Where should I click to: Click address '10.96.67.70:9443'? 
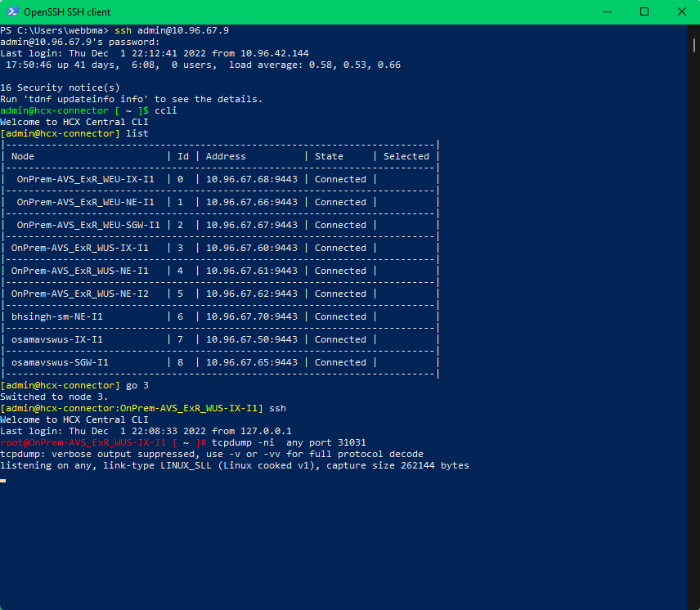coord(252,316)
